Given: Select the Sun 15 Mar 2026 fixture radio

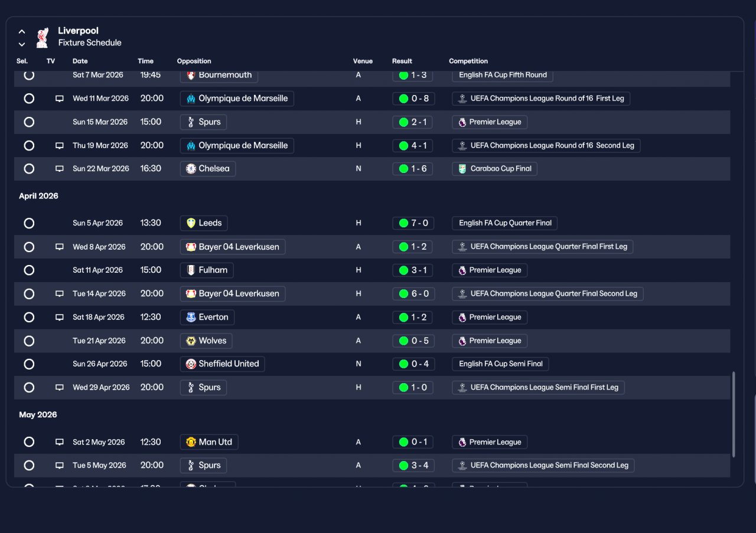Looking at the screenshot, I should tap(29, 122).
